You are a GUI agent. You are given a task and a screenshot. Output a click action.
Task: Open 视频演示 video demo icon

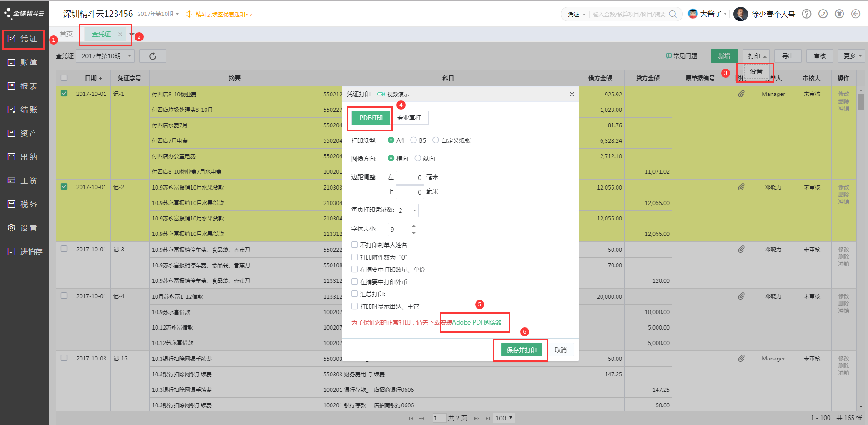tap(381, 94)
